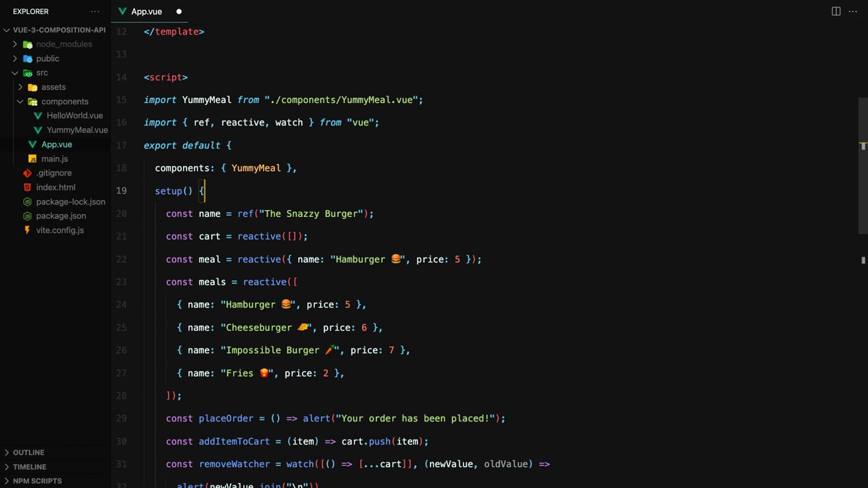
Task: Click the <script> opening tag
Action: tap(165, 77)
